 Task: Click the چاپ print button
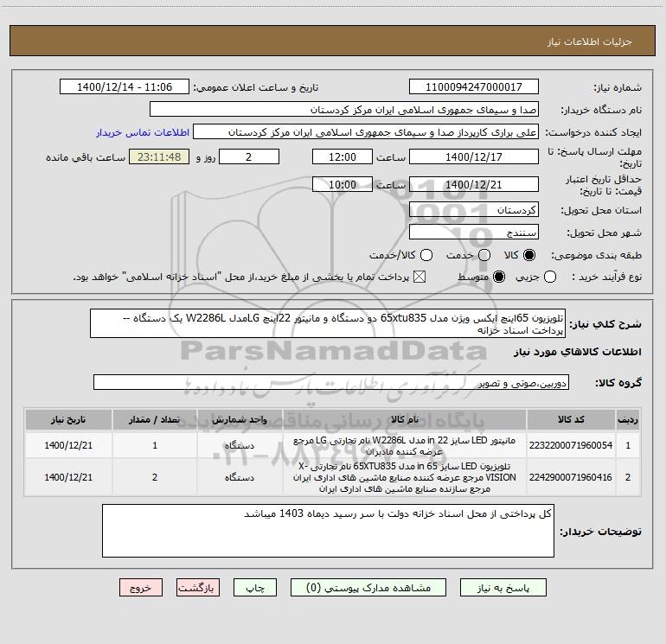click(x=255, y=588)
